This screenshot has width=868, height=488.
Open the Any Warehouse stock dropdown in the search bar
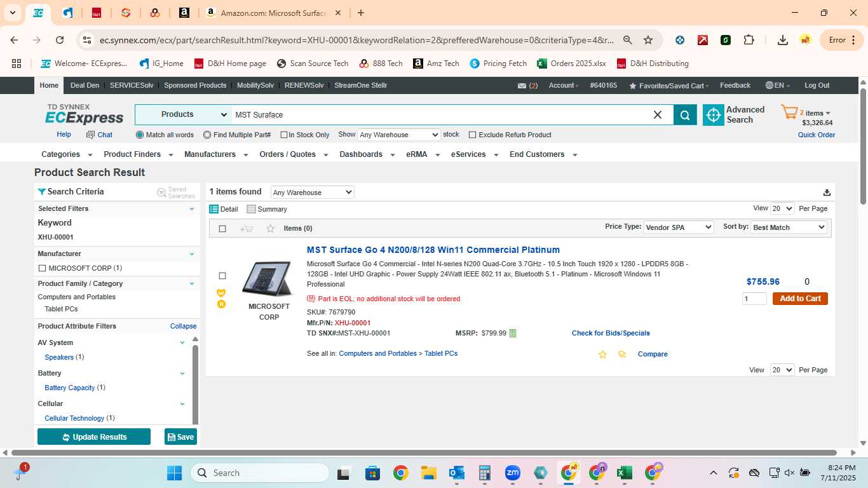(x=398, y=135)
